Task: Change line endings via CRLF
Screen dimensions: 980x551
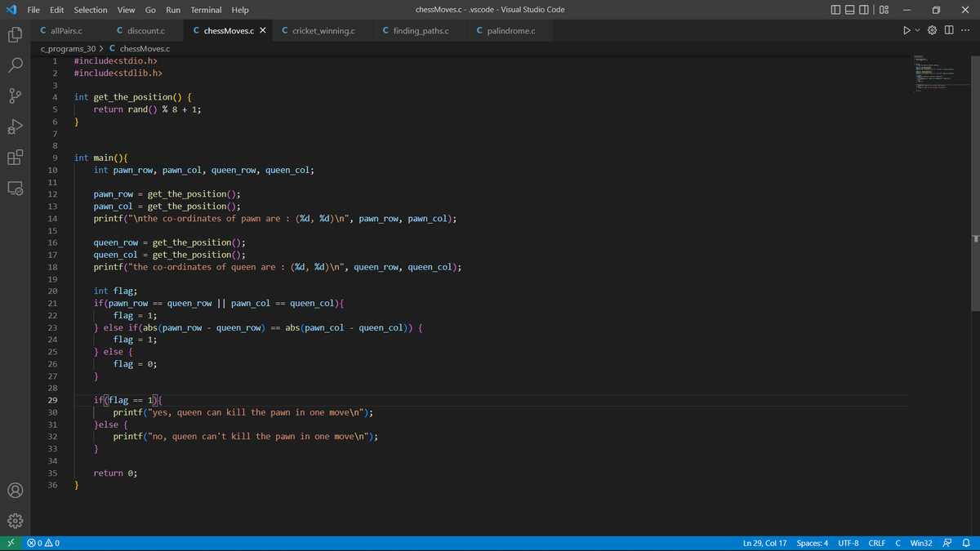Action: click(x=877, y=543)
